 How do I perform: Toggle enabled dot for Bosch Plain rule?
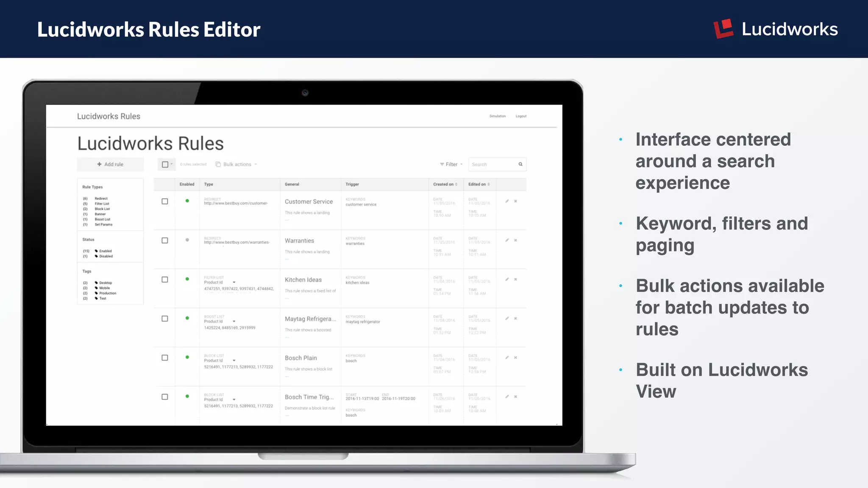[187, 357]
